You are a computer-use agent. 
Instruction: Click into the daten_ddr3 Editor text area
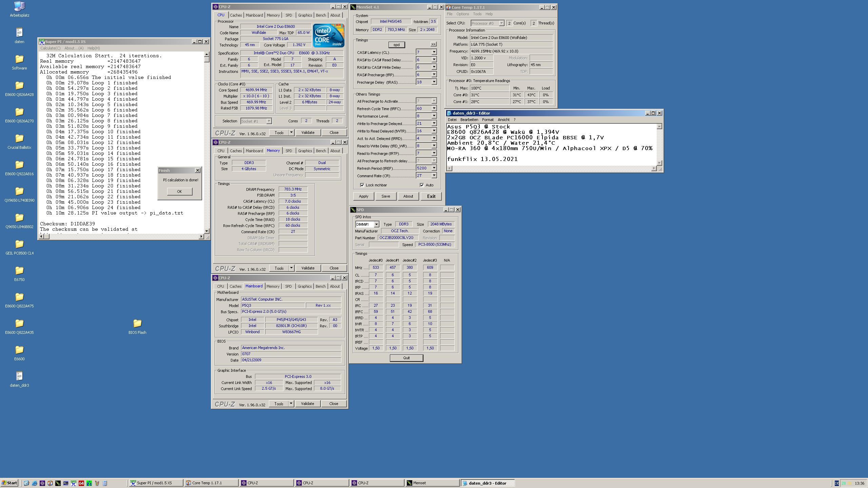click(552, 145)
